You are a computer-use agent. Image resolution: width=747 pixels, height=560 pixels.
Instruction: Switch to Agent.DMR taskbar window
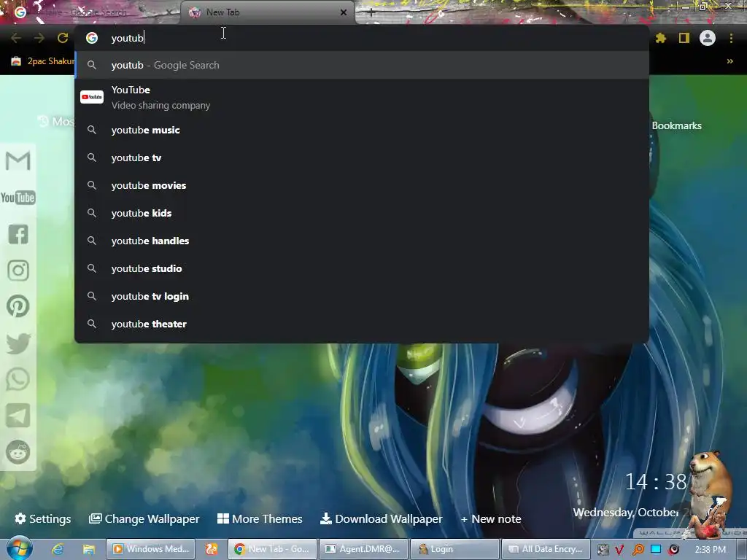pyautogui.click(x=363, y=549)
